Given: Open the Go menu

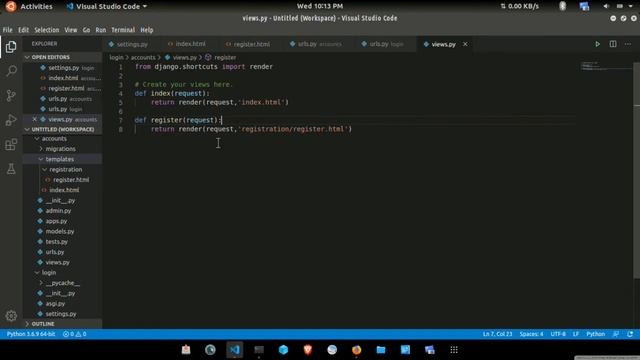Looking at the screenshot, I should 86,30.
